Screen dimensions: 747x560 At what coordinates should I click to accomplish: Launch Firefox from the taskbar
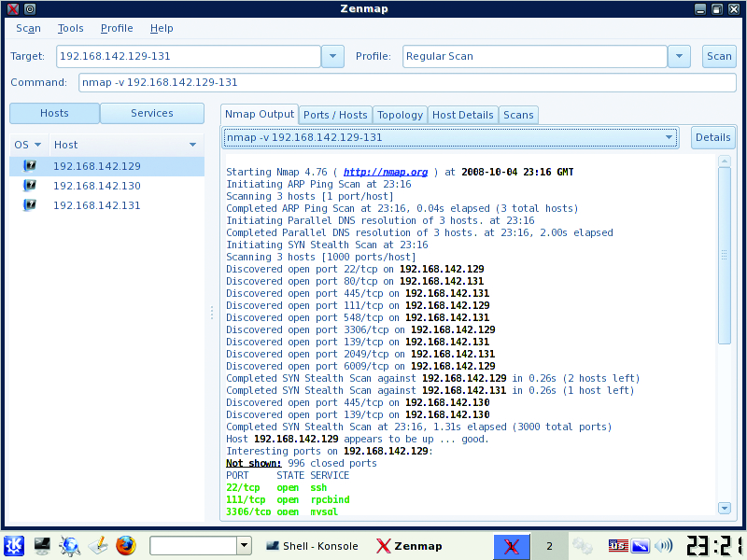(x=126, y=546)
